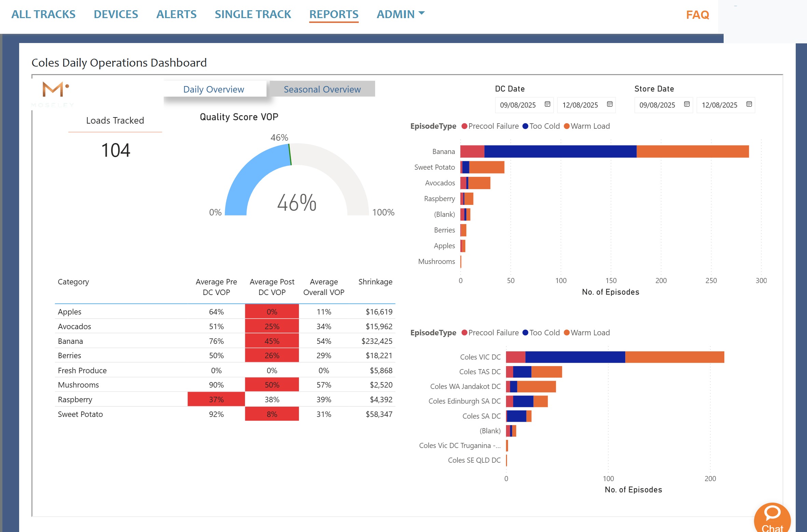Edit DC Date end field 12/08/2025
The height and width of the screenshot is (532, 807).
[x=580, y=105]
